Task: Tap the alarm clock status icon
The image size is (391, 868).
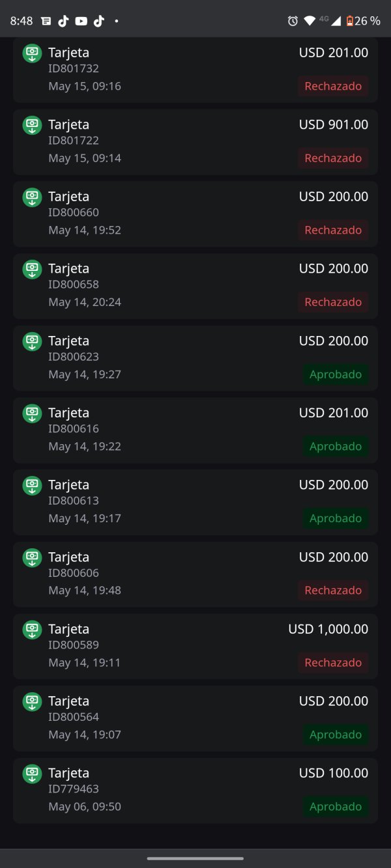Action: pyautogui.click(x=293, y=21)
